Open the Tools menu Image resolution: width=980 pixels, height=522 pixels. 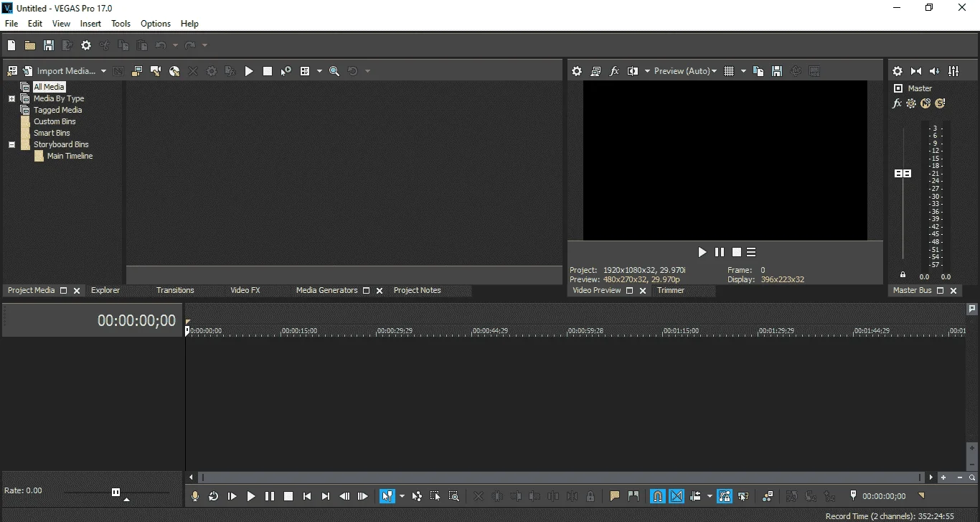[x=121, y=24]
